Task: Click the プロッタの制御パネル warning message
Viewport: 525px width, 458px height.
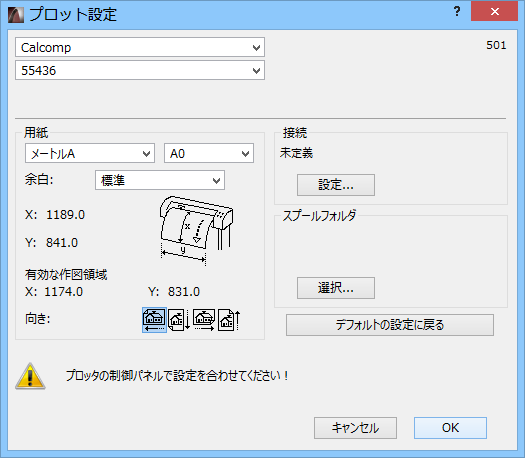Action: pos(177,376)
